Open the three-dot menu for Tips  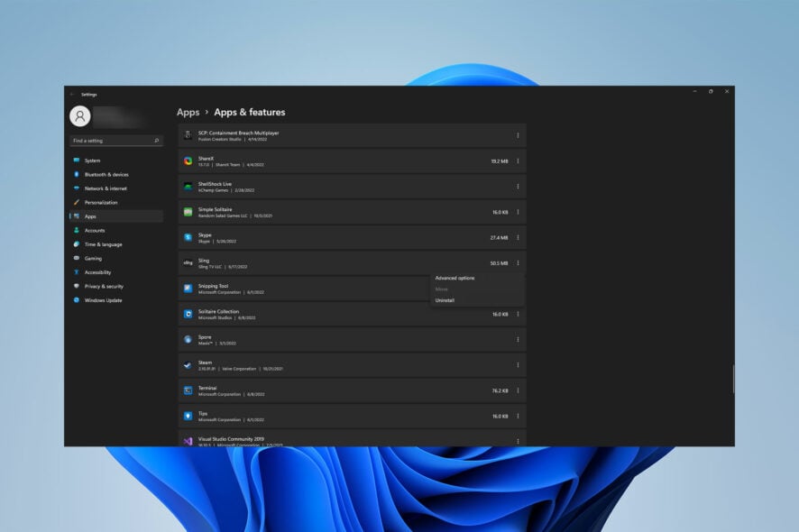pos(518,416)
